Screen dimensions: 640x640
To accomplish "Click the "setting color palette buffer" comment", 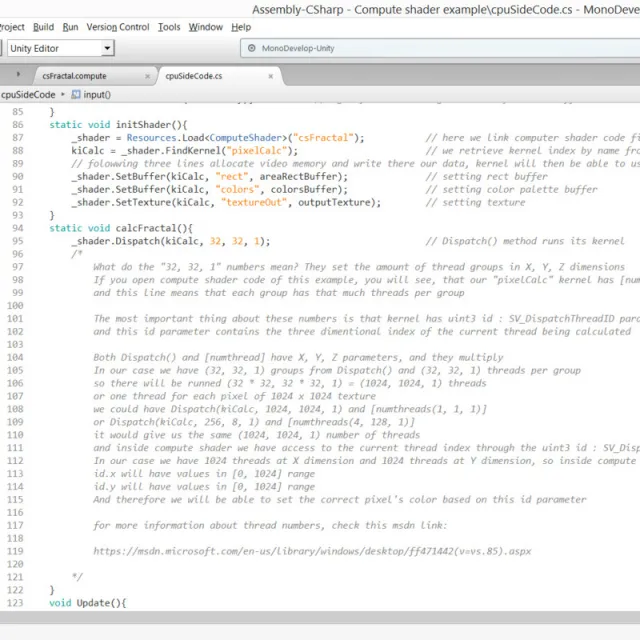I will tap(511, 189).
